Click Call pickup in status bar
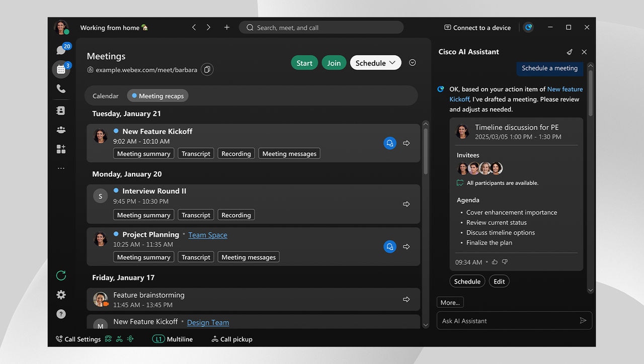The image size is (644, 364). 232,339
